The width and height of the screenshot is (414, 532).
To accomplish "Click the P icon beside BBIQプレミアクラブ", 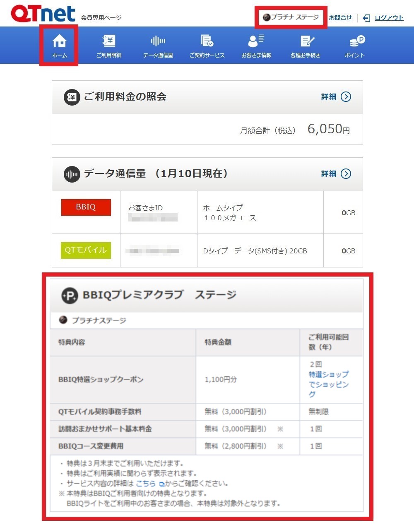I will pyautogui.click(x=70, y=296).
